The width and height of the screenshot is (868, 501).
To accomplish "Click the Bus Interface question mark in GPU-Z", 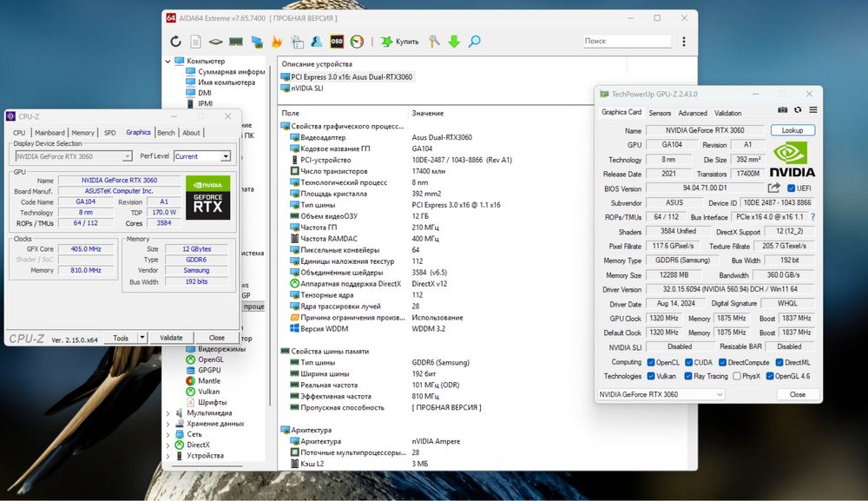I will 812,217.
